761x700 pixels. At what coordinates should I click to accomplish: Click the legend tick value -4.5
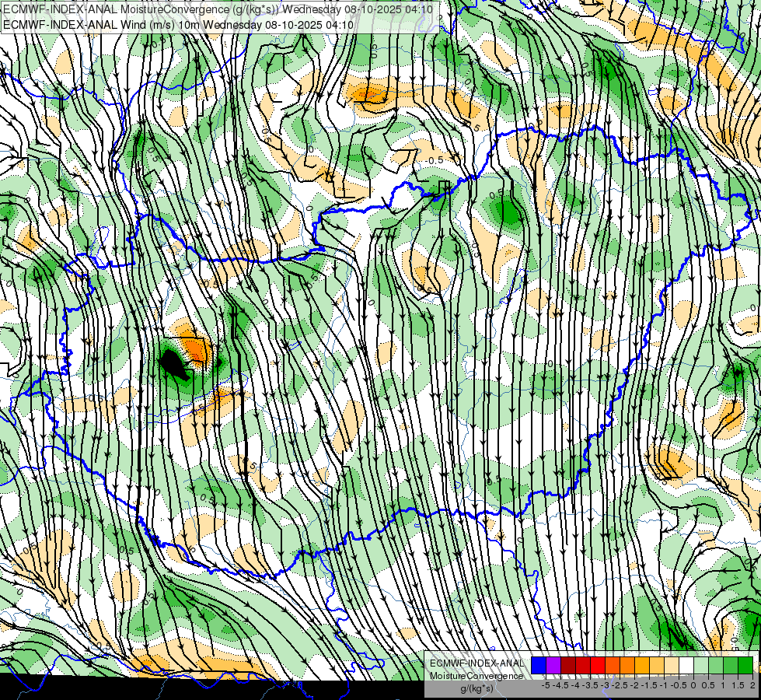560,685
